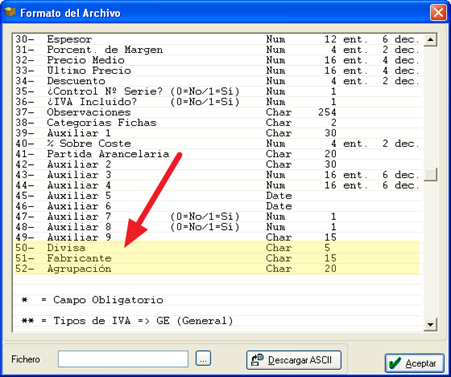Click the '12 ent. 6 dec.' value of Espesor

[371, 39]
